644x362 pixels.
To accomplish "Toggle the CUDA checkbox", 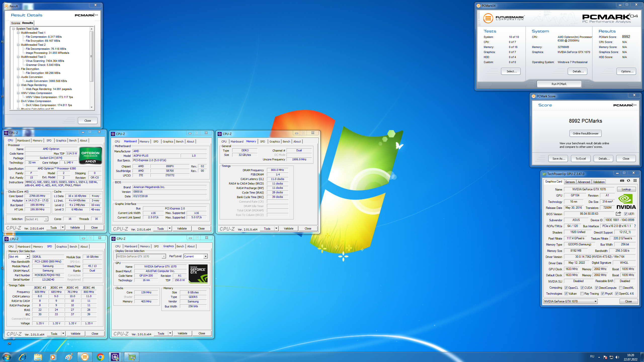I will pos(582,288).
